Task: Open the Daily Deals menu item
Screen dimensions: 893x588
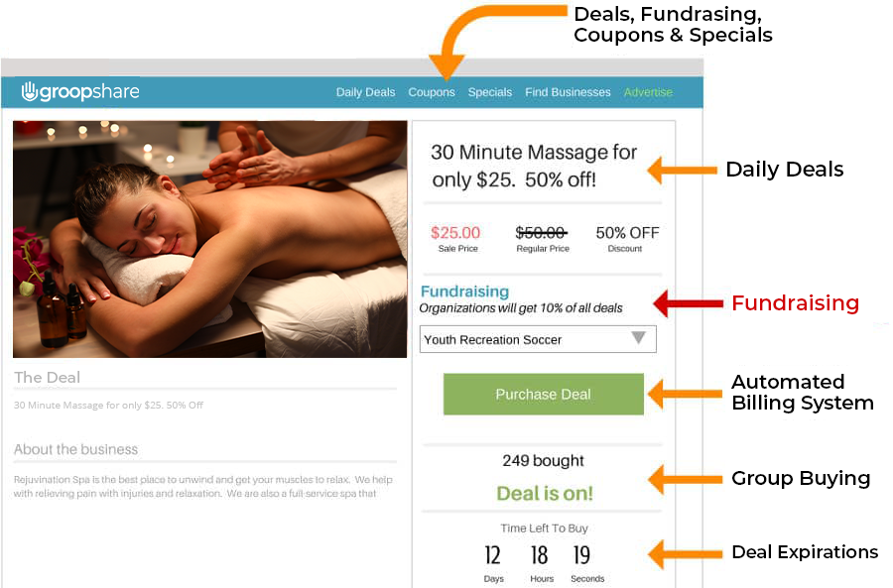Action: (x=365, y=92)
